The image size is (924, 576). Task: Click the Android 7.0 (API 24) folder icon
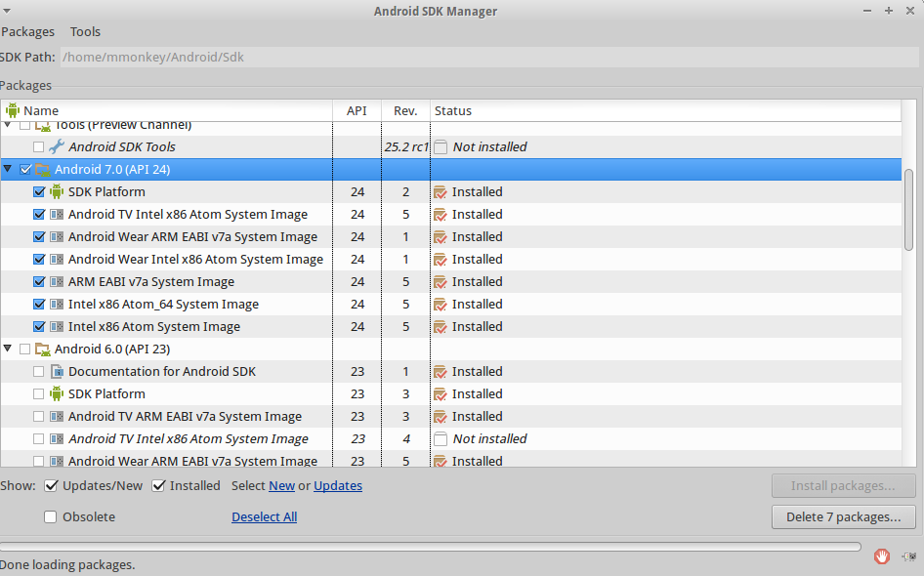[x=42, y=170]
